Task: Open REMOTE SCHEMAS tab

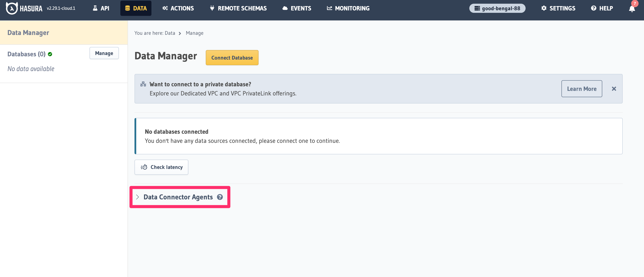Action: 238,8
